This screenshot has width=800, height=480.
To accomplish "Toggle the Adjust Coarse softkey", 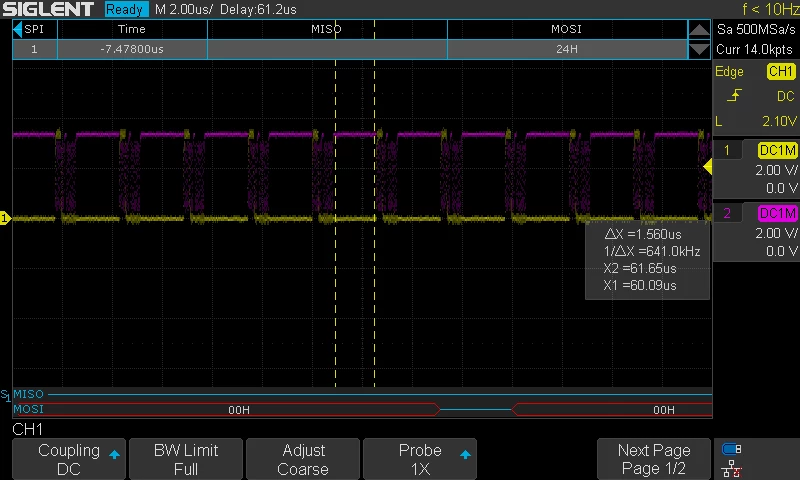I will pyautogui.click(x=303, y=459).
